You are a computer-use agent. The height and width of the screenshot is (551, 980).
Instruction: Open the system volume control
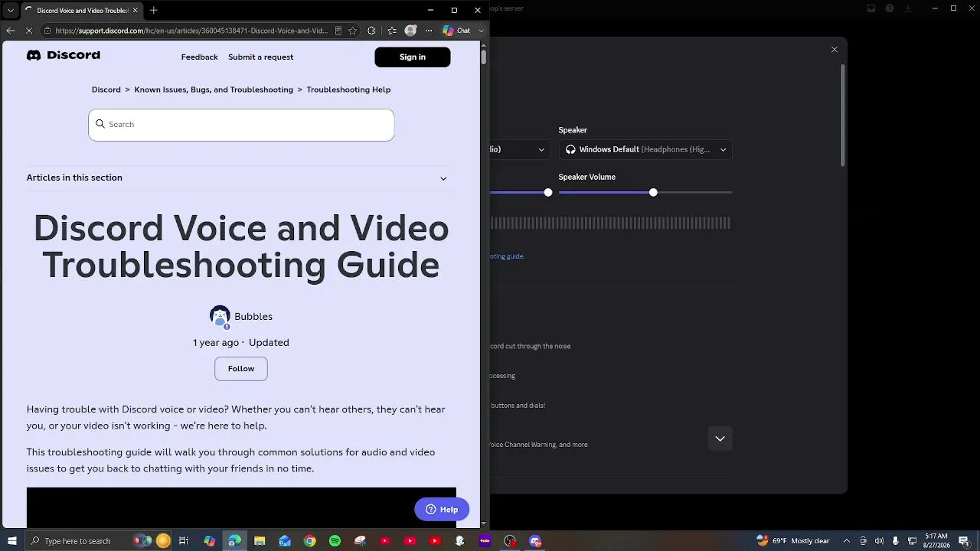879,541
